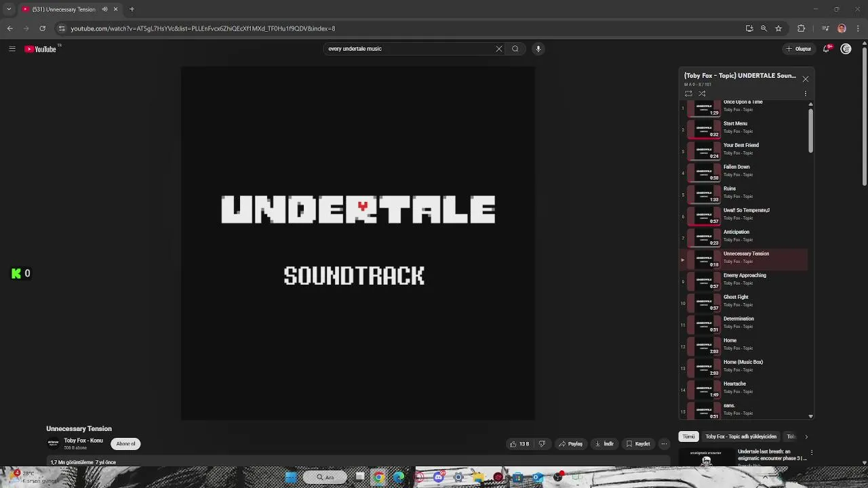Open Chrome zoom magnifier in address bar
This screenshot has height=488, width=868.
764,28
